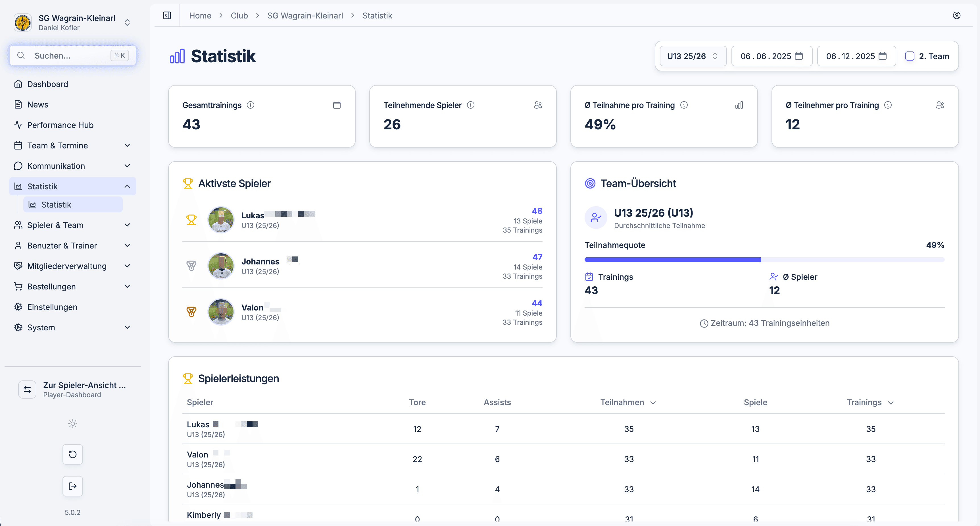
Task: Go to Club in the breadcrumb
Action: (239, 16)
